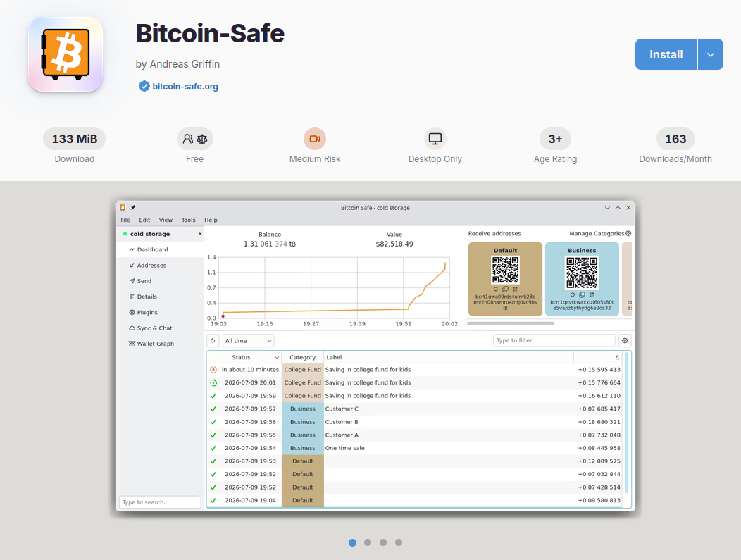Open the Edit menu
This screenshot has width=741, height=560.
click(144, 220)
